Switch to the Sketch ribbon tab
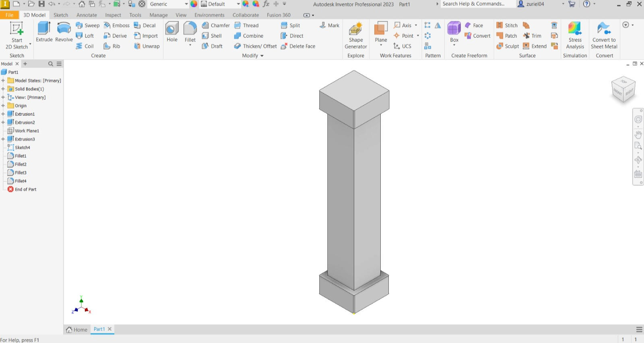This screenshot has height=343, width=644. [61, 15]
